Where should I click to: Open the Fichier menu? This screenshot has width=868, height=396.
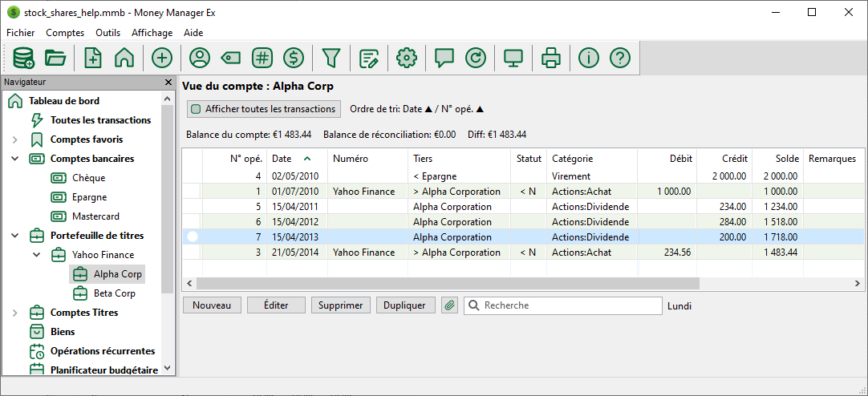[21, 33]
